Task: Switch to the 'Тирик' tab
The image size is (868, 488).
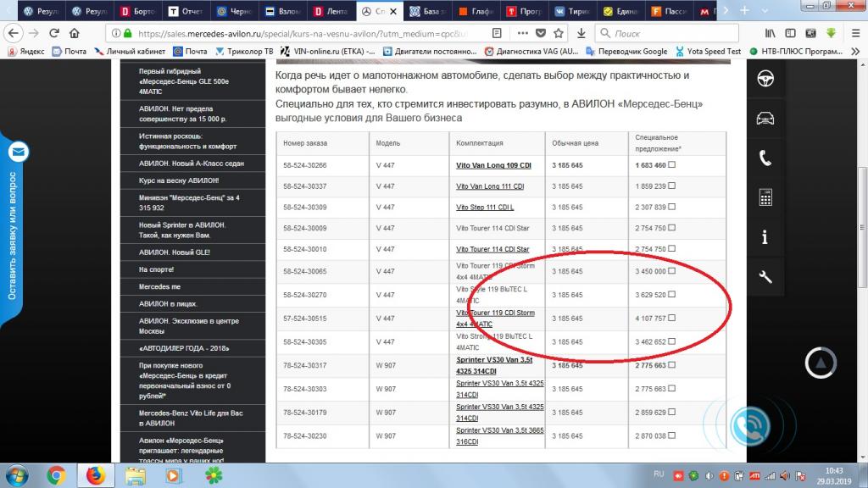Action: point(572,10)
